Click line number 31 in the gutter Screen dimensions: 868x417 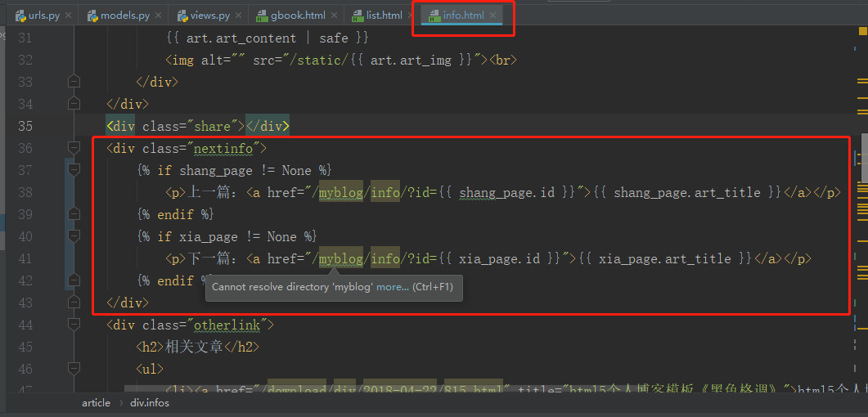[x=25, y=38]
